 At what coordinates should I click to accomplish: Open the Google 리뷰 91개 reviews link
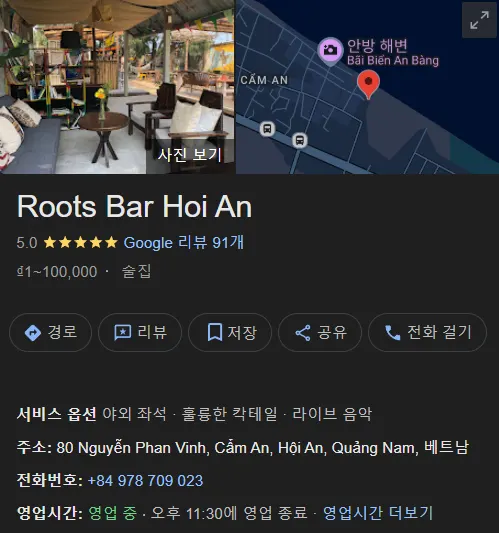pos(184,243)
